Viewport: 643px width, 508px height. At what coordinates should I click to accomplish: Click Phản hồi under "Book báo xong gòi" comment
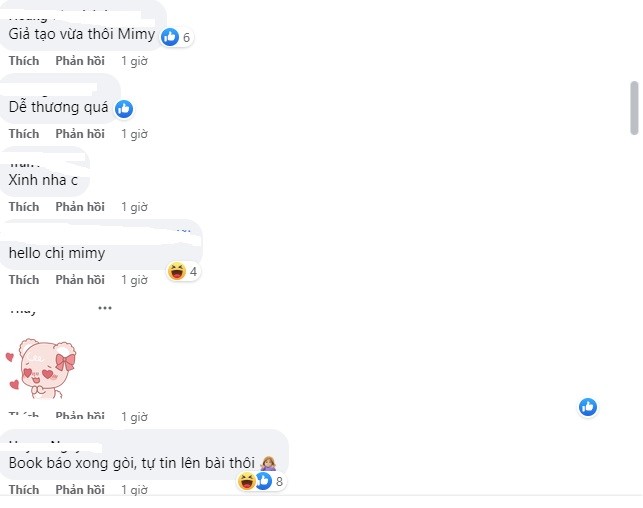(80, 490)
